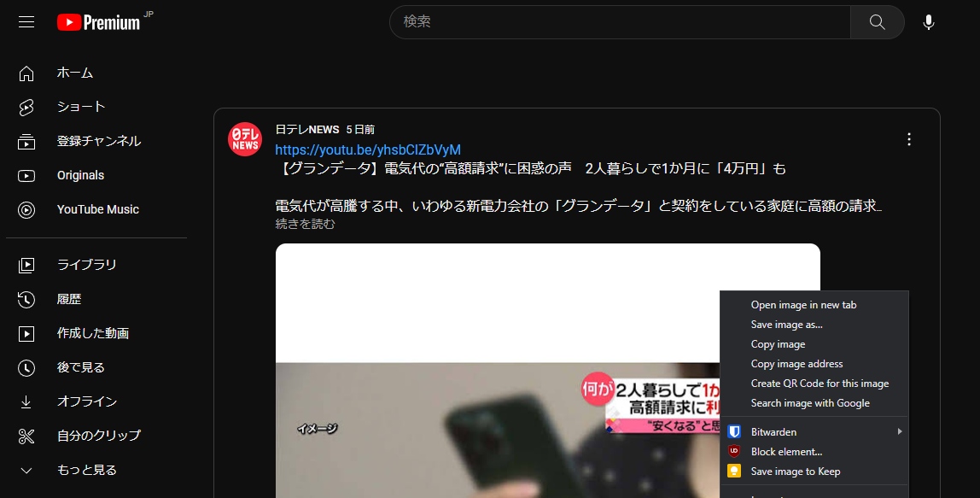The width and height of the screenshot is (980, 498).
Task: Click the history clock icon beside 履歴
Action: point(26,300)
